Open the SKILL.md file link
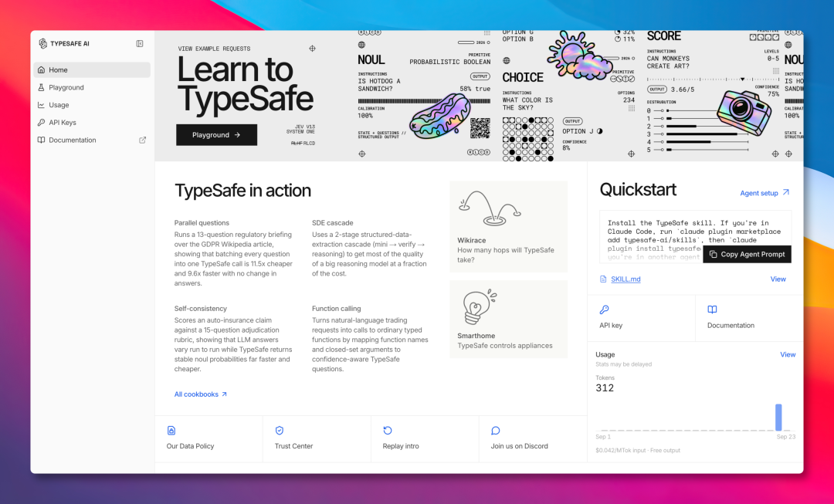This screenshot has height=504, width=834. tap(625, 279)
